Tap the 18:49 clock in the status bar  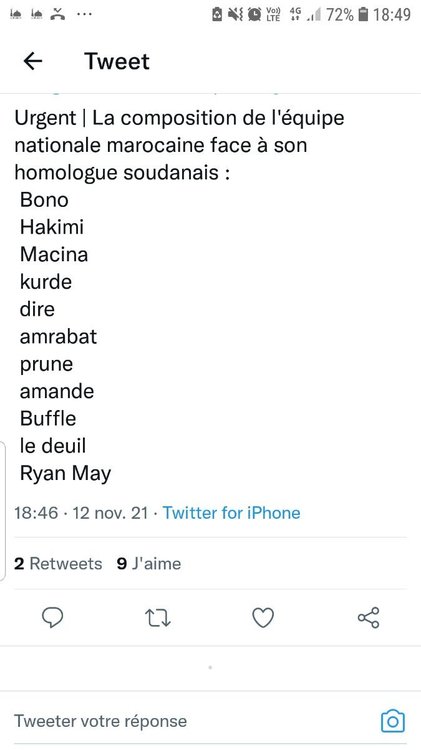pyautogui.click(x=392, y=15)
